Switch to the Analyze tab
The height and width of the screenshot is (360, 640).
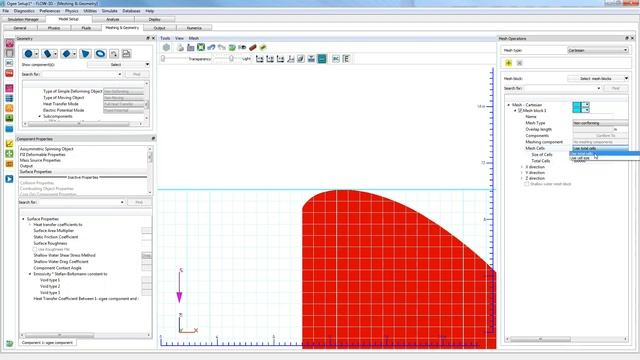[x=113, y=19]
